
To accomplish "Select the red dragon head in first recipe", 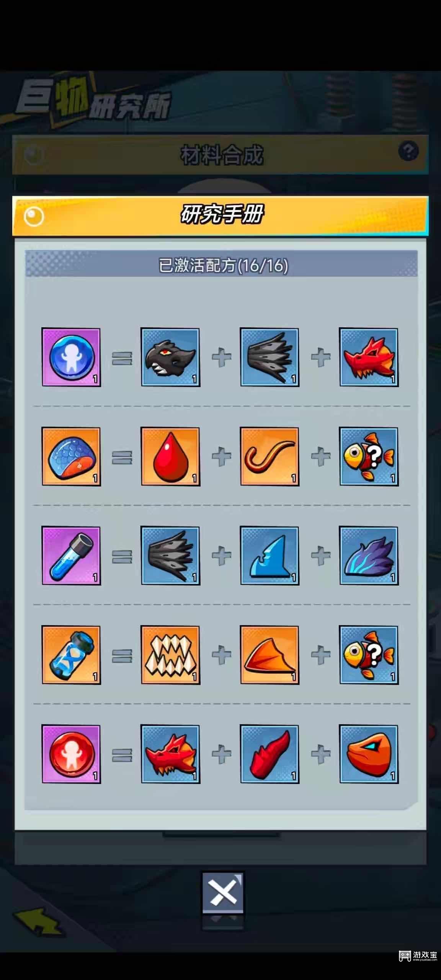I will [369, 357].
